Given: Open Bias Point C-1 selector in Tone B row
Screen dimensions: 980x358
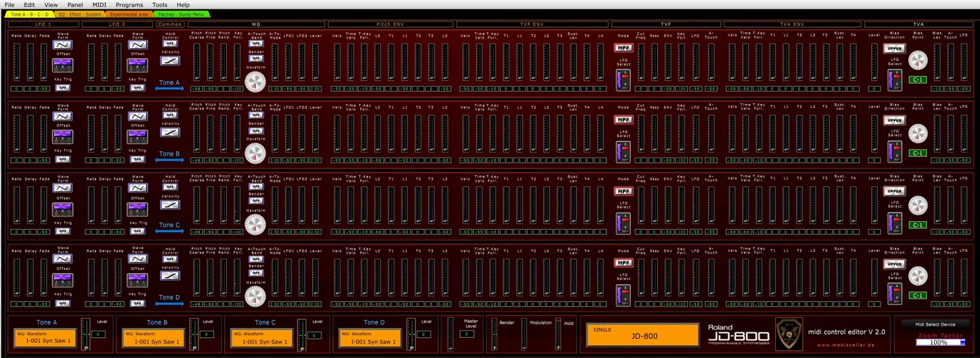Looking at the screenshot, I should coord(918,153).
